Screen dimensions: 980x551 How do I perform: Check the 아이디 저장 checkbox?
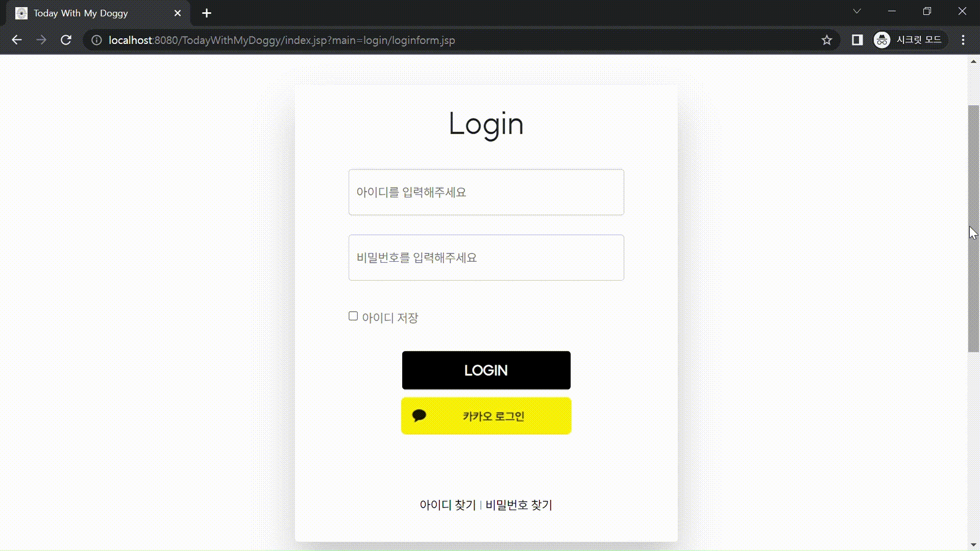(353, 316)
